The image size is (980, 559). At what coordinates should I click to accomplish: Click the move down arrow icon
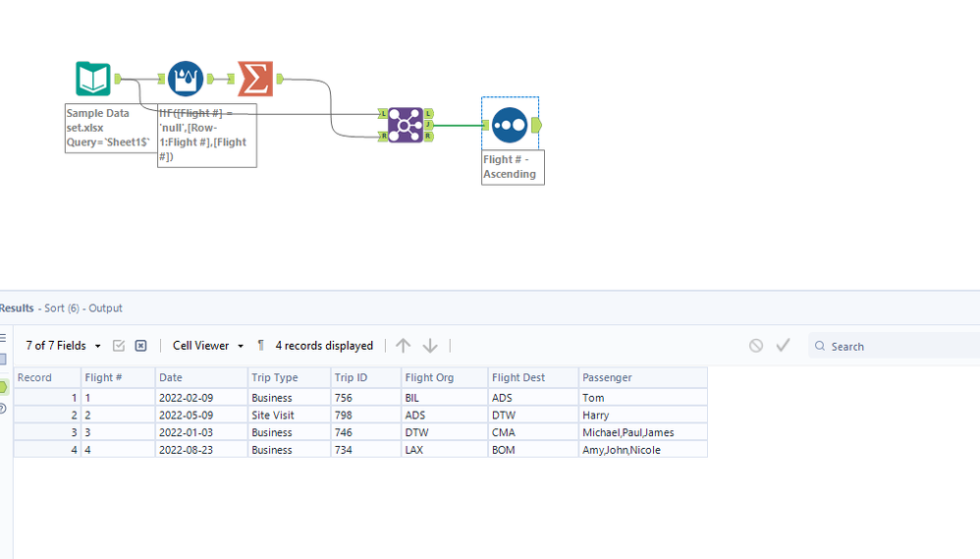(430, 345)
